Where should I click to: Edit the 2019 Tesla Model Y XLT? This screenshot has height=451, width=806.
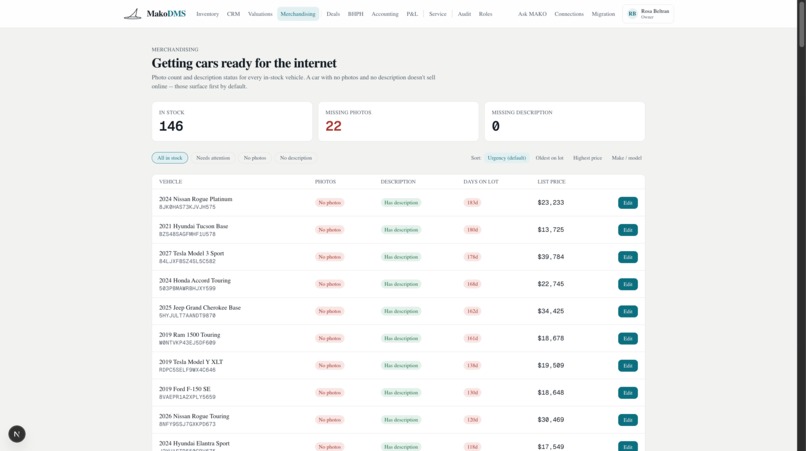628,366
